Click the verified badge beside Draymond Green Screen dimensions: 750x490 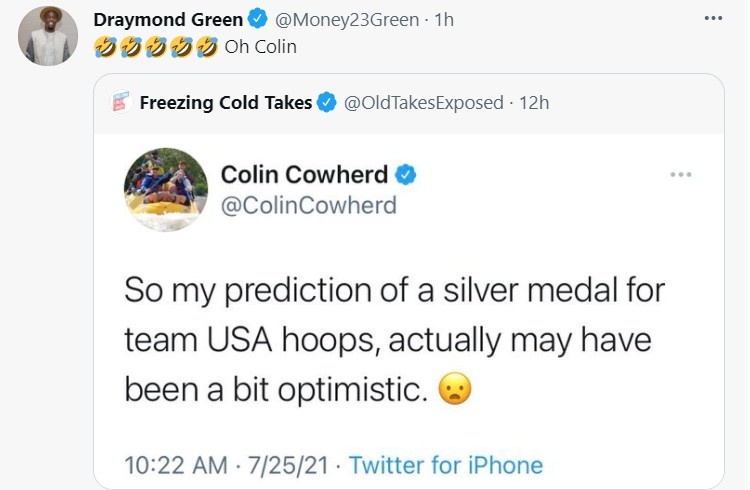256,20
